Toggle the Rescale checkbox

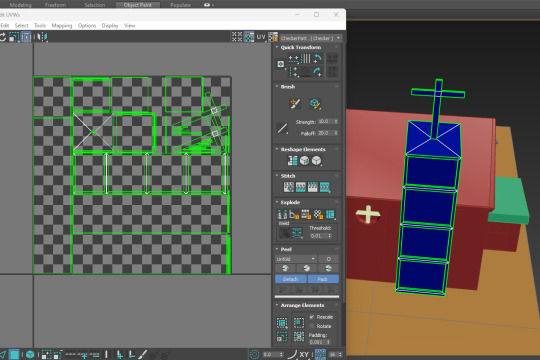[312, 317]
